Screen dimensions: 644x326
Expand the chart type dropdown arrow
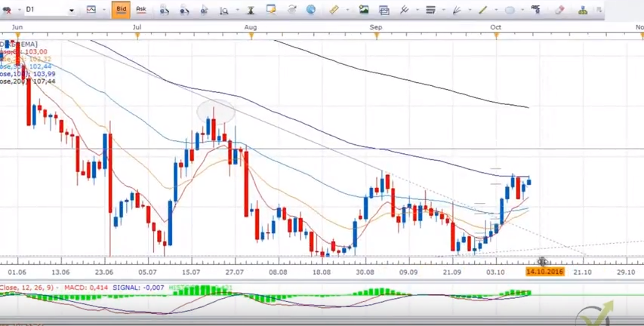click(103, 10)
